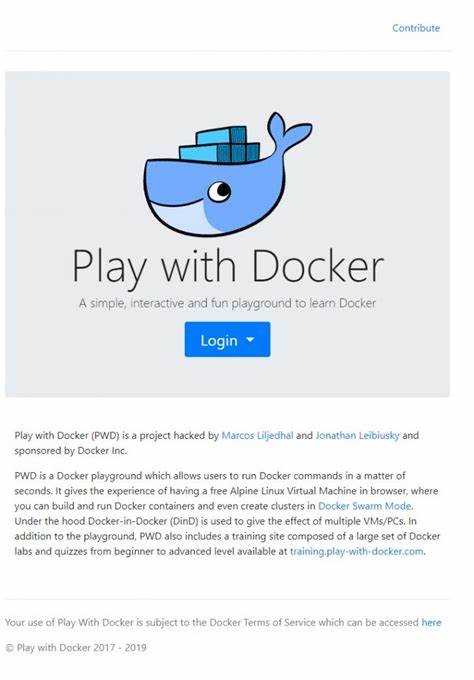The height and width of the screenshot is (680, 474).
Task: Open the Docker Swarm Mode link
Action: [365, 506]
